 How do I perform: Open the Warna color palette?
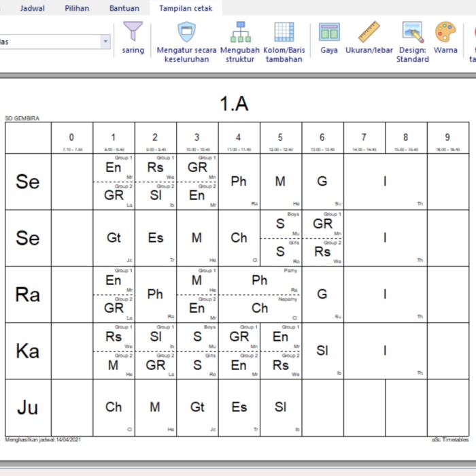[445, 32]
